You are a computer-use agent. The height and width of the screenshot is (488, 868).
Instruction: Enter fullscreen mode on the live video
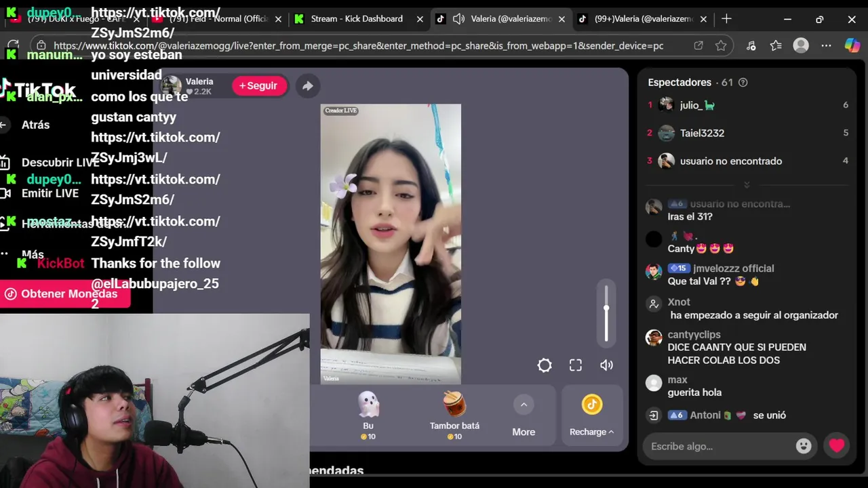coord(576,365)
